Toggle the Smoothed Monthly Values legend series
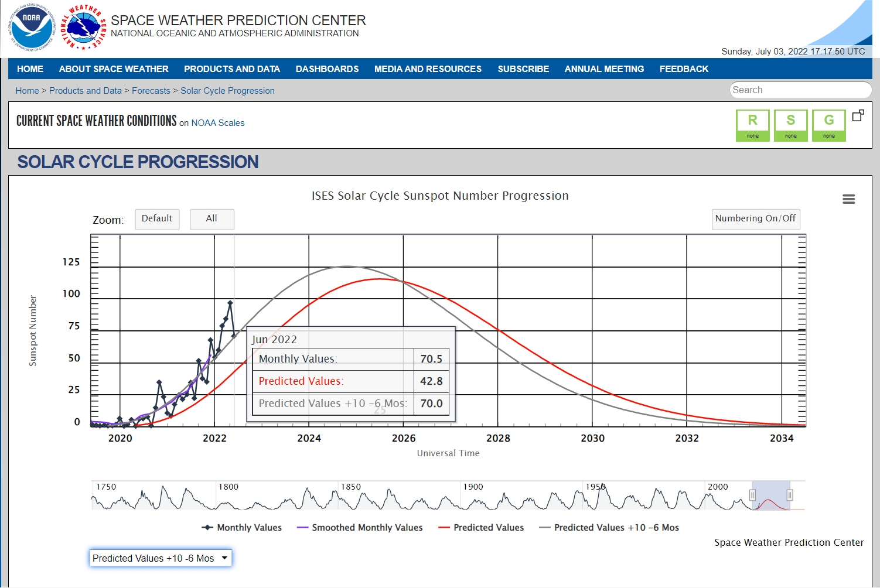This screenshot has width=880, height=588. pos(360,528)
